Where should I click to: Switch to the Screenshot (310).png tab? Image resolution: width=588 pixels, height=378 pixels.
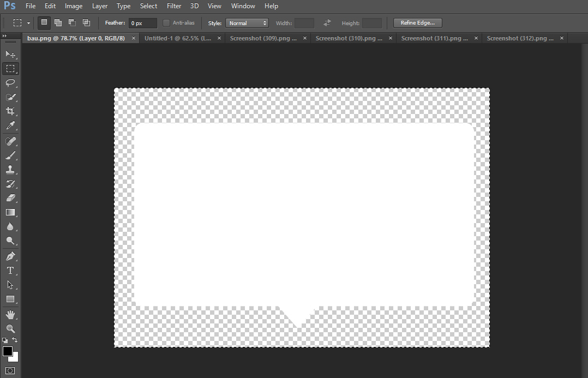coord(349,38)
